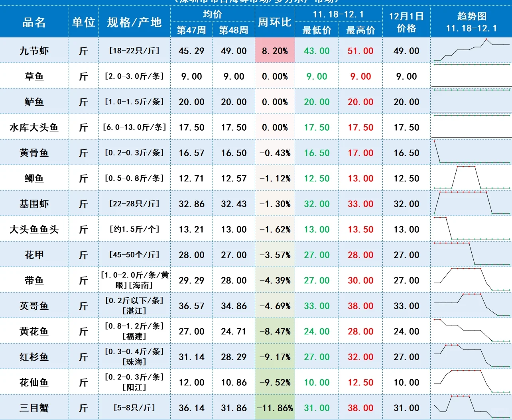Click the -0.43% change cell
Viewport: 512px width, 420px height.
coord(275,153)
